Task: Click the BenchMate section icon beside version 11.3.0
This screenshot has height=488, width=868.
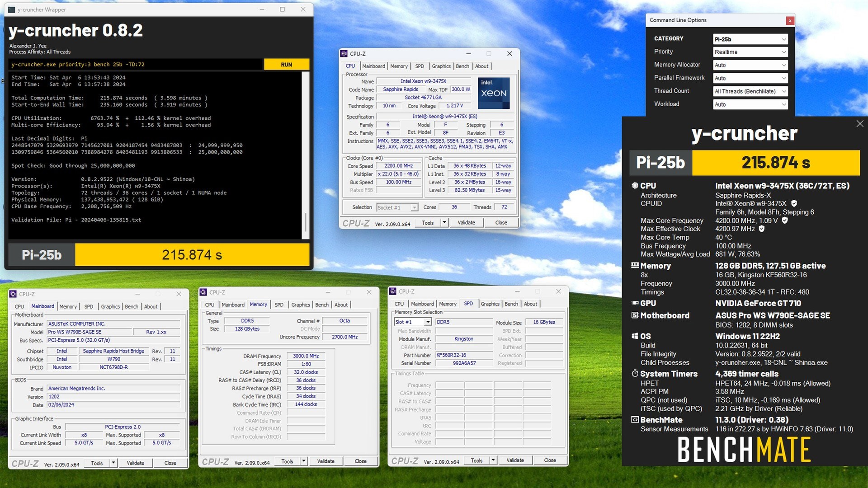Action: click(x=635, y=420)
